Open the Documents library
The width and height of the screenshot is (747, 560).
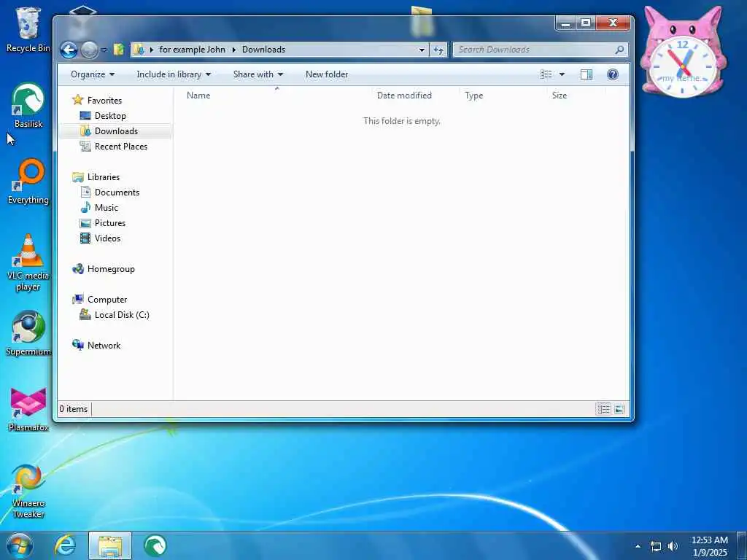[x=110, y=192]
